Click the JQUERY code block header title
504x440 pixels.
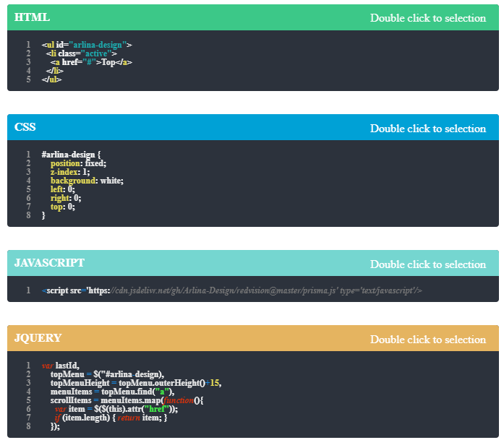pyautogui.click(x=38, y=338)
